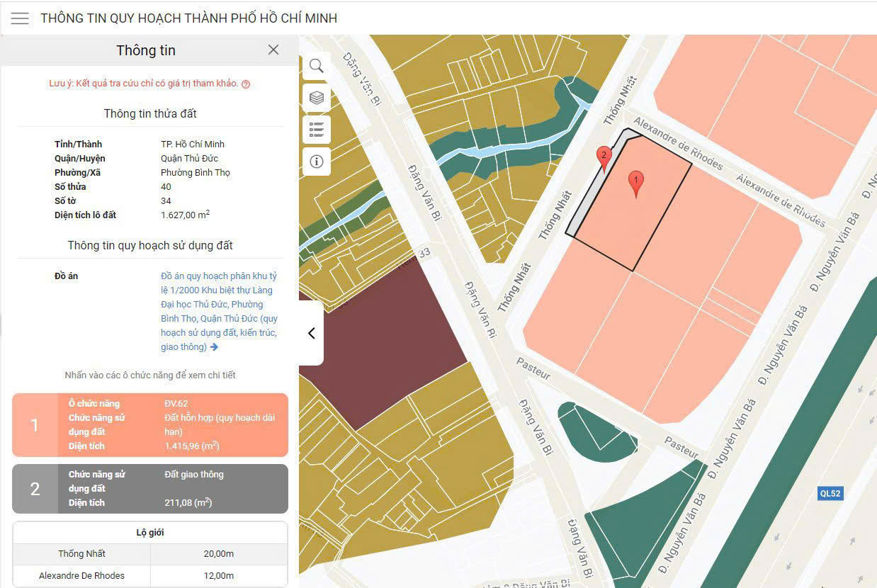This screenshot has height=588, width=877.
Task: Click the orange number 1 swatch
Action: 35,425
